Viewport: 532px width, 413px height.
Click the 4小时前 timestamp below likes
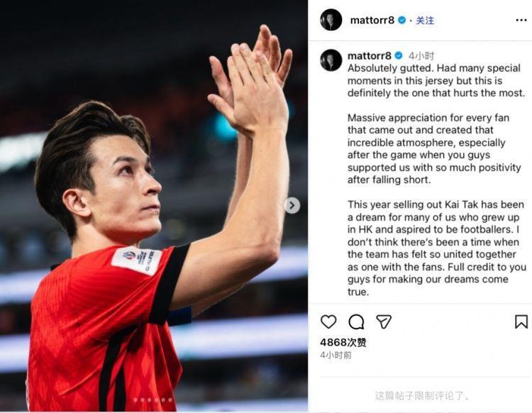pyautogui.click(x=336, y=356)
